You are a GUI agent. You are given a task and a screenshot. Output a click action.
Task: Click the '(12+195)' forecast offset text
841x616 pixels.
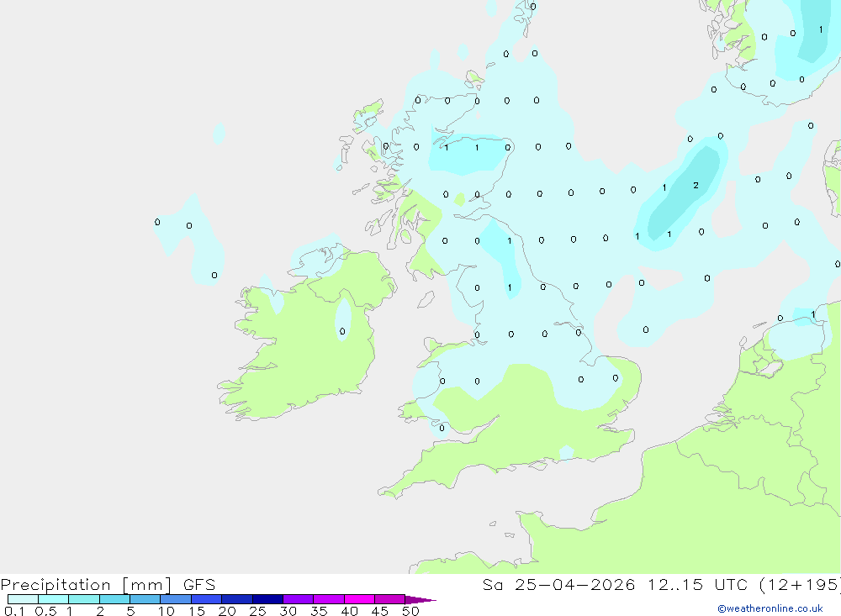(x=800, y=585)
